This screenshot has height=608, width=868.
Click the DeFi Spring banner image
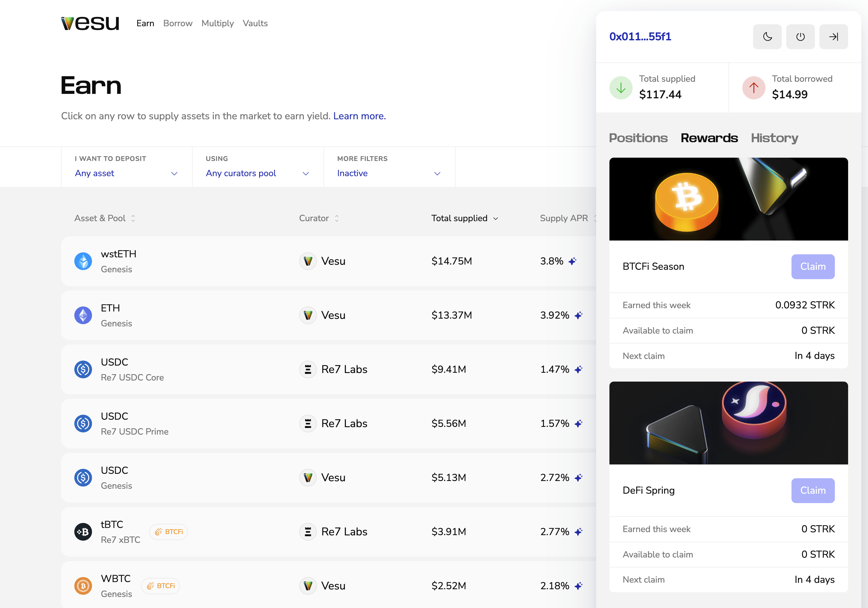click(x=728, y=423)
